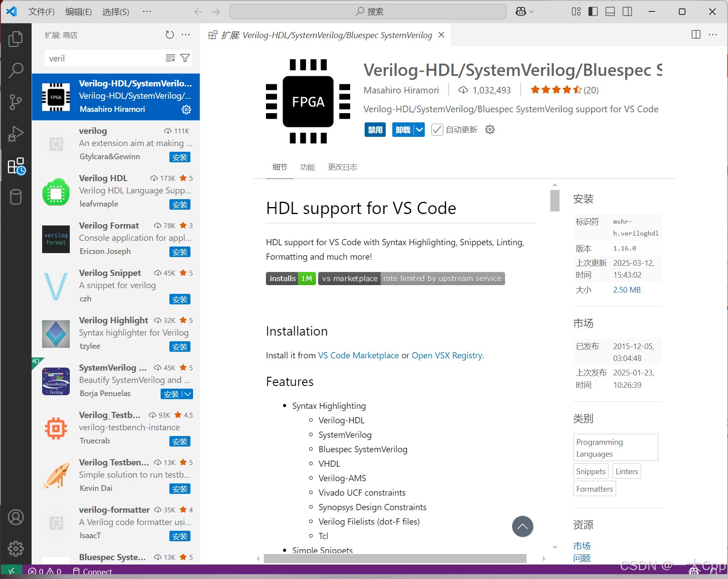Expand the uninstall dropdown arrow
Screen dimensions: 728x579
point(420,130)
